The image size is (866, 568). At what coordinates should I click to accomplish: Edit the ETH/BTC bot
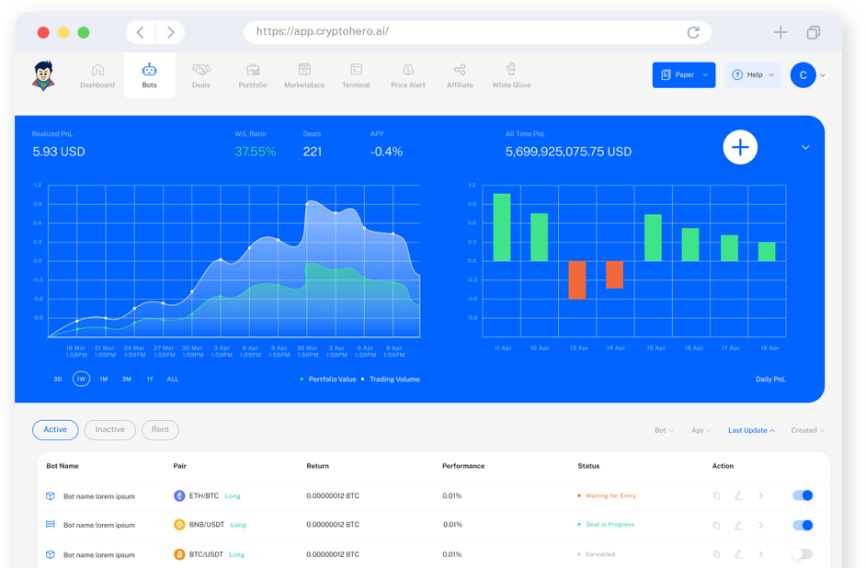point(738,496)
